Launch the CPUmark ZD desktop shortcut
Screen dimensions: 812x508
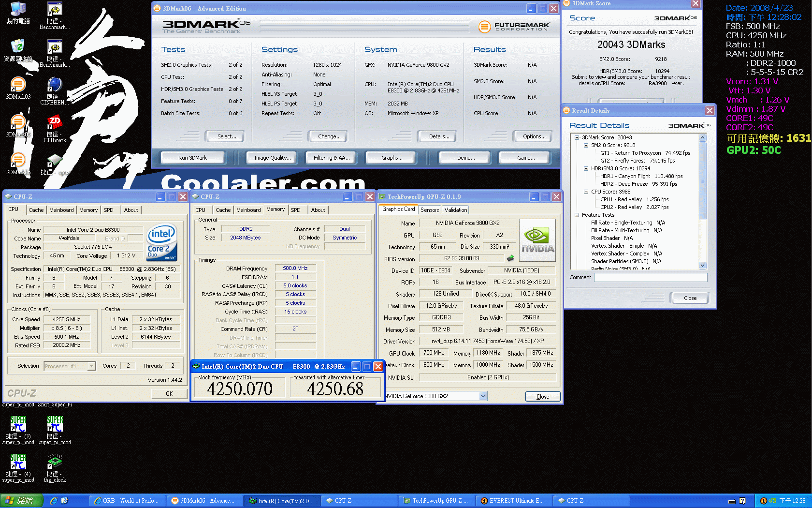point(55,129)
